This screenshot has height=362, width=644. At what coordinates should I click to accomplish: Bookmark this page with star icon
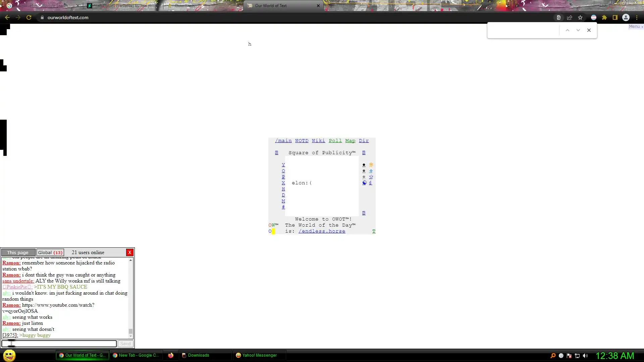(580, 18)
